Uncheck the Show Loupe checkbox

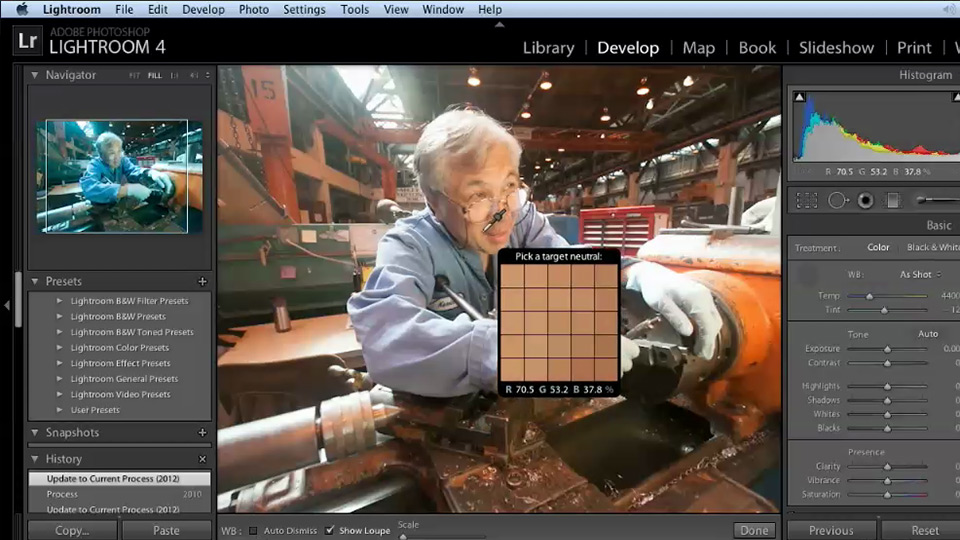[x=330, y=530]
